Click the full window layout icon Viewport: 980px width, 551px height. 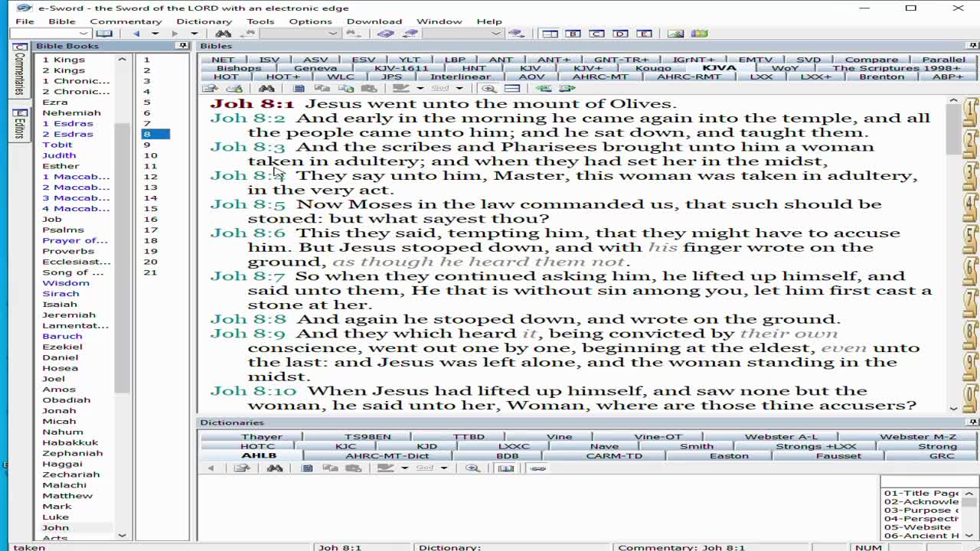pyautogui.click(x=549, y=34)
